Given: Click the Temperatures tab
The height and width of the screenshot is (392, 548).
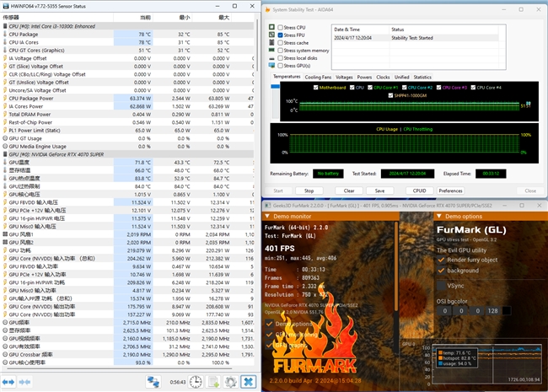Looking at the screenshot, I should pyautogui.click(x=287, y=77).
